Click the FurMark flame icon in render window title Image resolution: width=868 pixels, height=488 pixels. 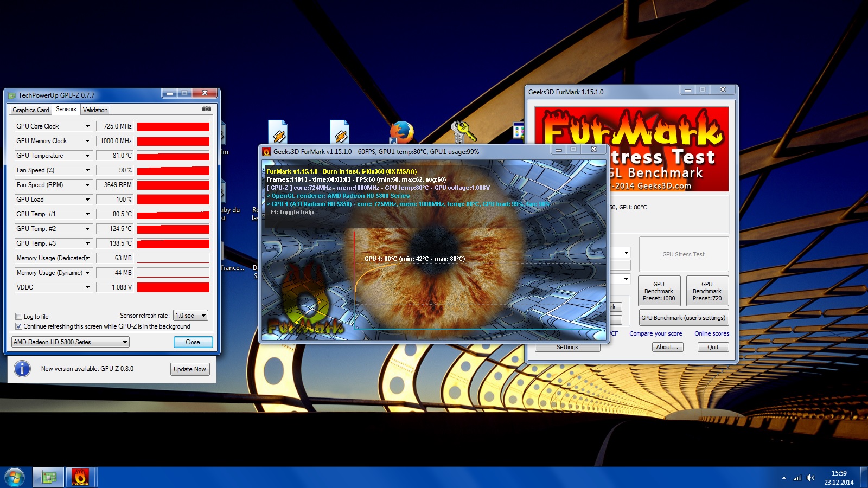tap(266, 152)
